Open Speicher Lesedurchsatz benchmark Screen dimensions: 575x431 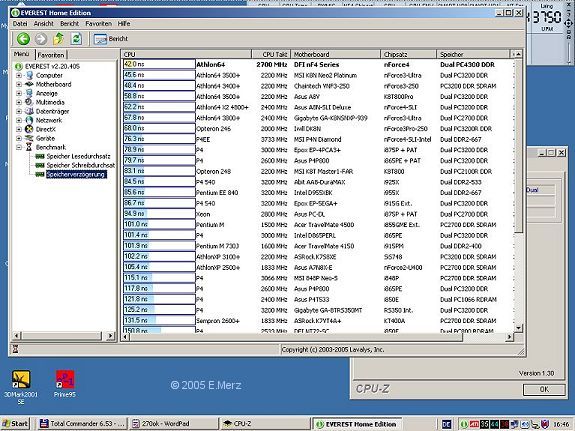(78, 156)
